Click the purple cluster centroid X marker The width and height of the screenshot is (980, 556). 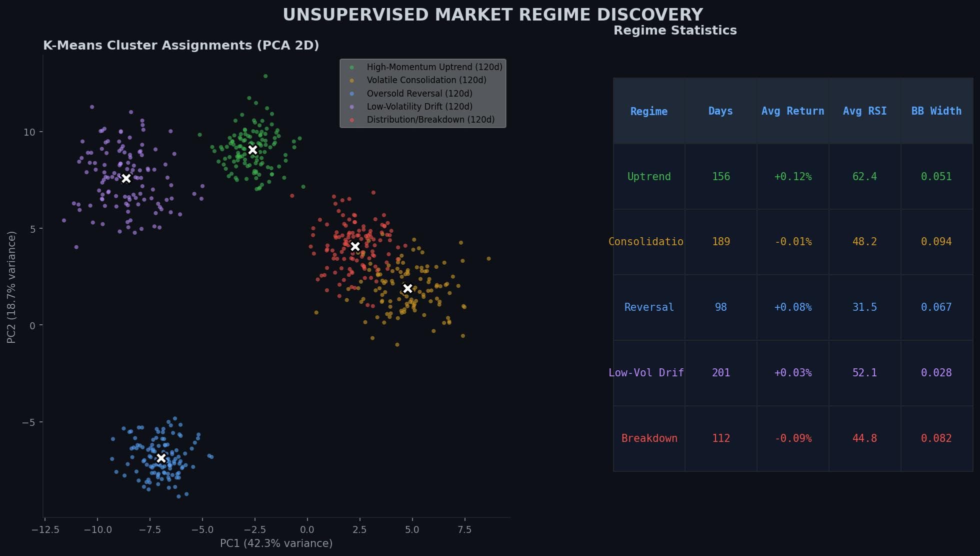pyautogui.click(x=126, y=178)
